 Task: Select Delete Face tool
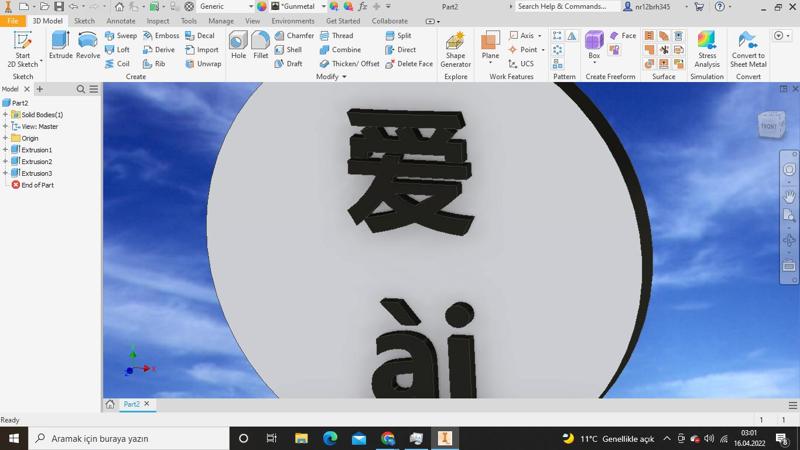pos(409,64)
